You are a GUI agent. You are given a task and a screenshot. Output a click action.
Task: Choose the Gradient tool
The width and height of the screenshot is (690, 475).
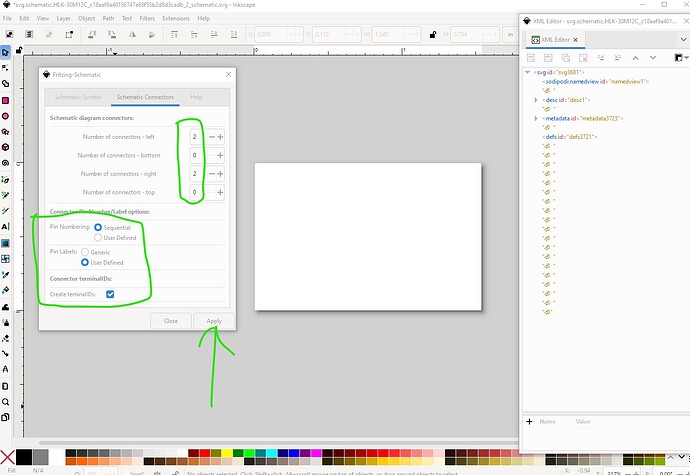[5, 243]
